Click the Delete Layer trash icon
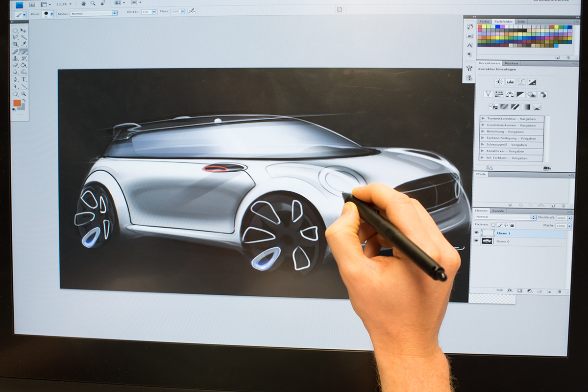The image size is (588, 392). click(x=560, y=290)
